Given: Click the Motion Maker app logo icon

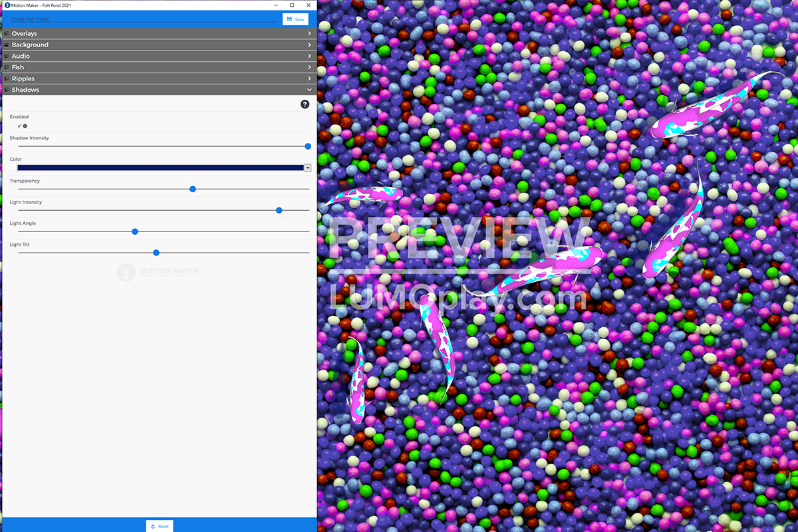Looking at the screenshot, I should point(7,5).
